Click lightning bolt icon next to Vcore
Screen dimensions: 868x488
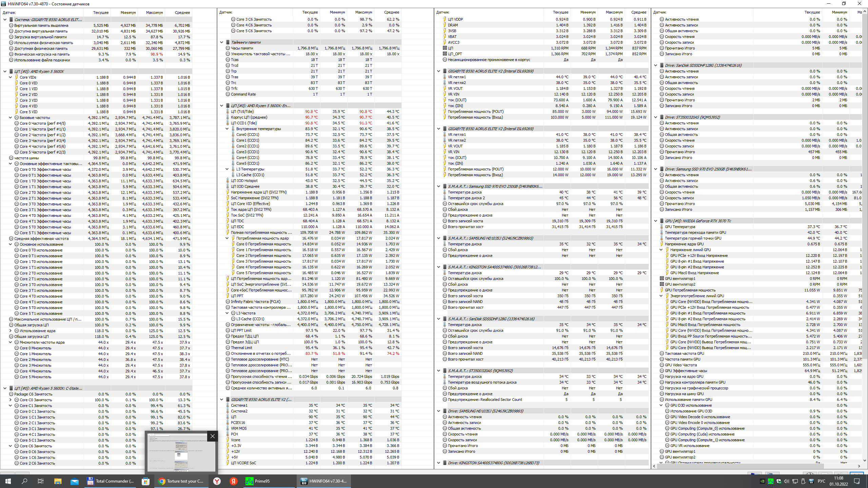pos(228,440)
